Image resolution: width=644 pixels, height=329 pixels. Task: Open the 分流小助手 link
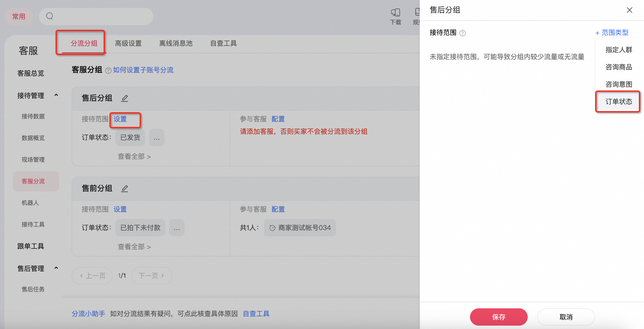88,314
